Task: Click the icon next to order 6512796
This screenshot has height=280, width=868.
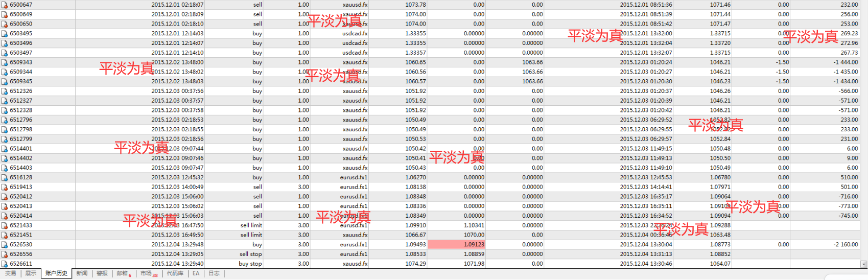Action: (x=5, y=120)
